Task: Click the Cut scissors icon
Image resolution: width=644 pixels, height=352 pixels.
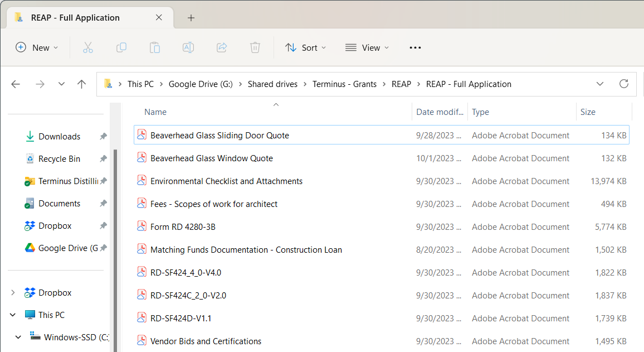Action: [87, 48]
